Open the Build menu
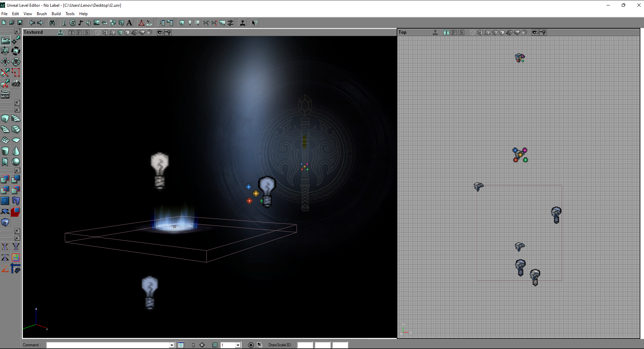This screenshot has height=349, width=644. pos(56,14)
